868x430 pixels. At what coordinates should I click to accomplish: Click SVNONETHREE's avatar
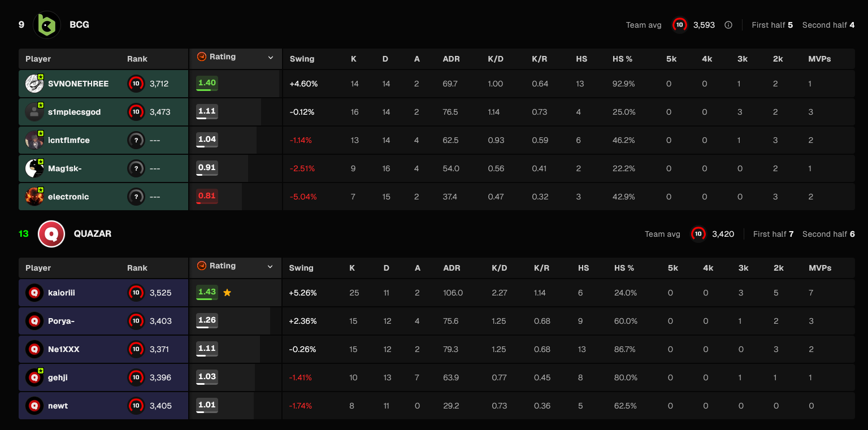click(x=34, y=84)
